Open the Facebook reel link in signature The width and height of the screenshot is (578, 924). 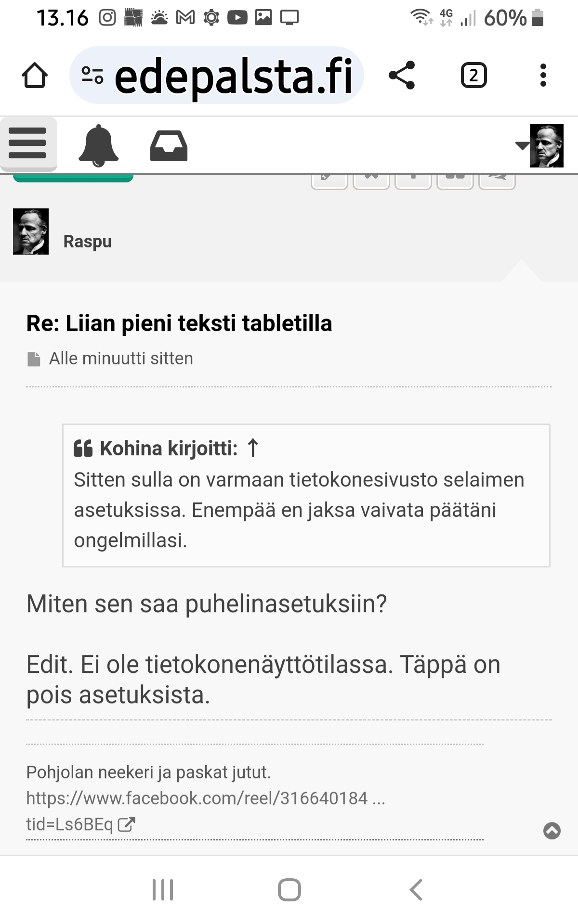click(x=205, y=798)
